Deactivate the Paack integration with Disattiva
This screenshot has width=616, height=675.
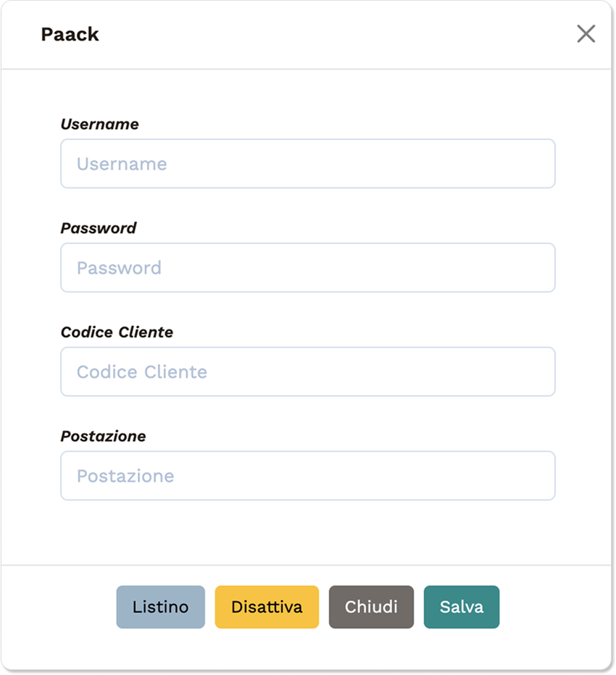coord(267,607)
